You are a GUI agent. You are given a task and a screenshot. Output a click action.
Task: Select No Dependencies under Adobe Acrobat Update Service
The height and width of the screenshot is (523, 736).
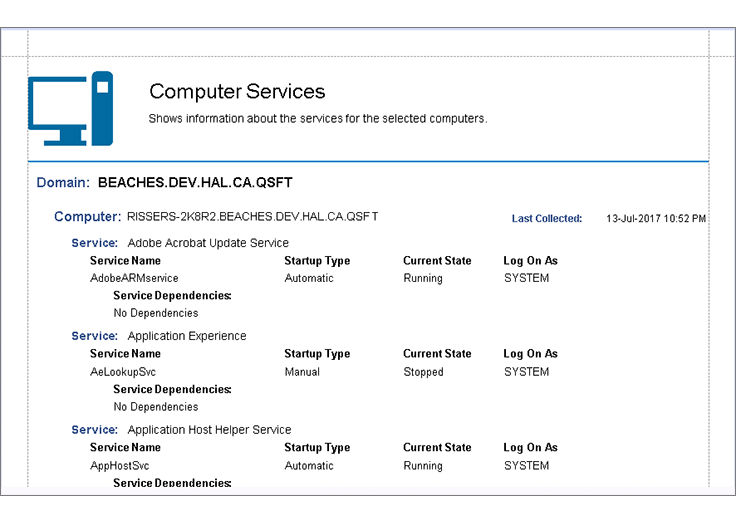(x=156, y=313)
